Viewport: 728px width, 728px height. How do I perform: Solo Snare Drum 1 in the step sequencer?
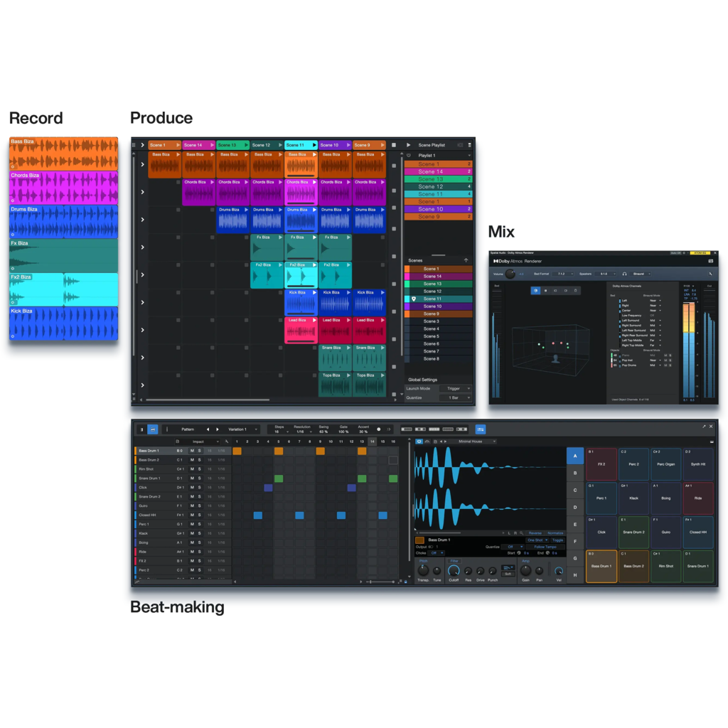[x=200, y=478]
